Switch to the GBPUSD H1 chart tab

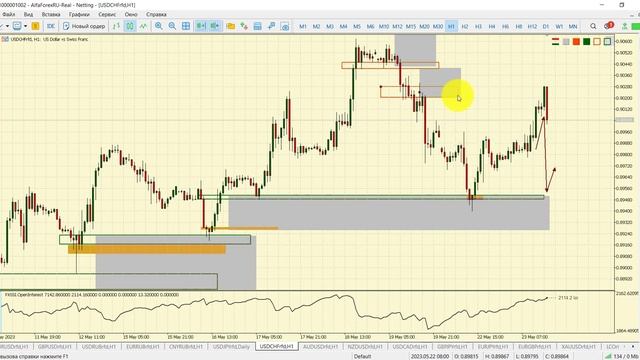(x=54, y=347)
